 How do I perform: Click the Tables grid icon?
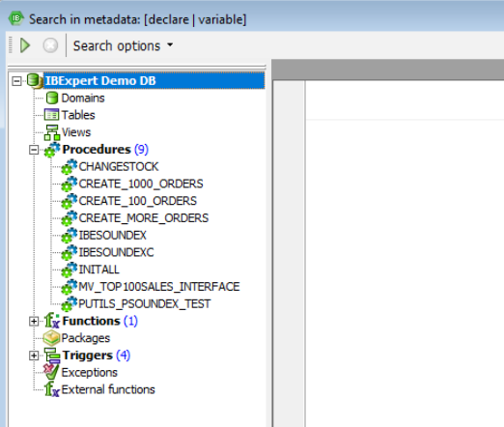coord(51,115)
